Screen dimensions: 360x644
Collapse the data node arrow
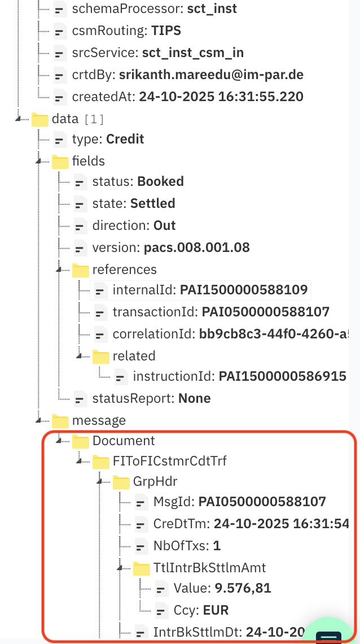click(x=20, y=119)
